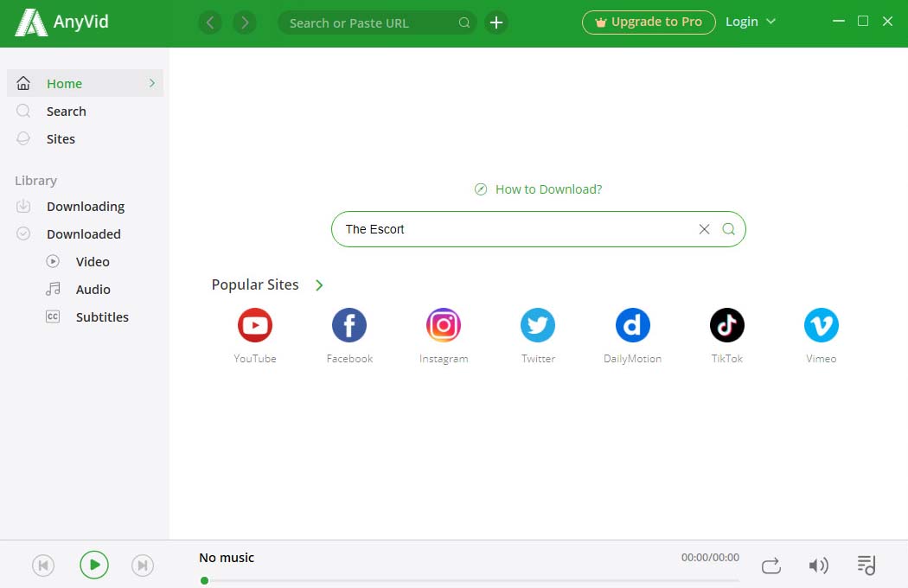This screenshot has width=908, height=588.
Task: Open the Login dropdown
Action: pos(751,22)
